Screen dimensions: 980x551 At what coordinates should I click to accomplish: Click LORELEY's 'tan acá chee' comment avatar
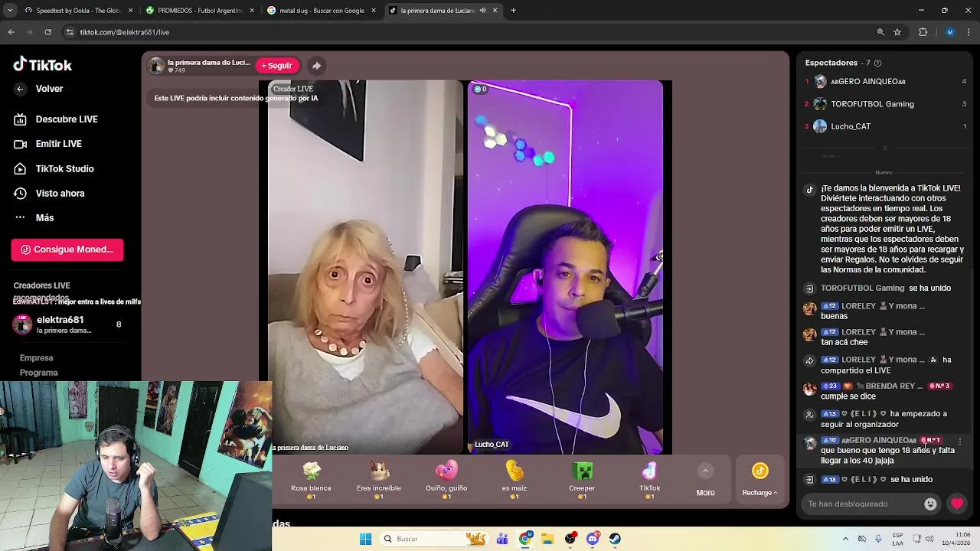click(809, 335)
